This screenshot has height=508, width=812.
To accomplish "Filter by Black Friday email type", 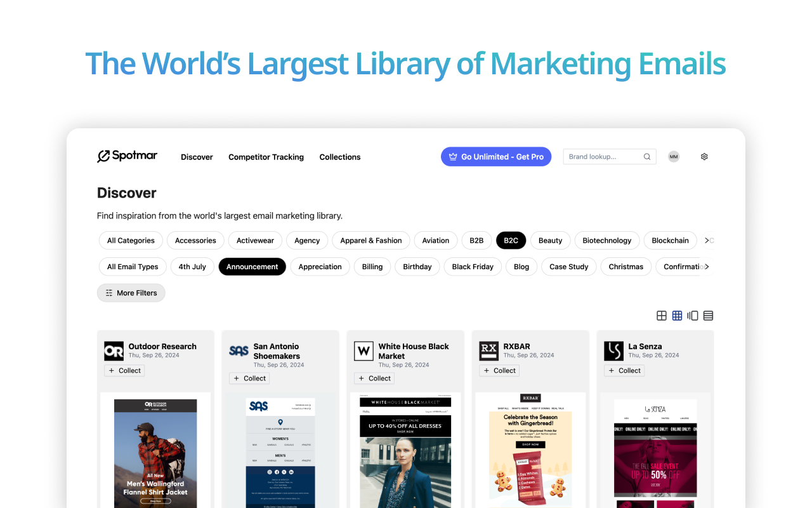I will click(x=473, y=267).
